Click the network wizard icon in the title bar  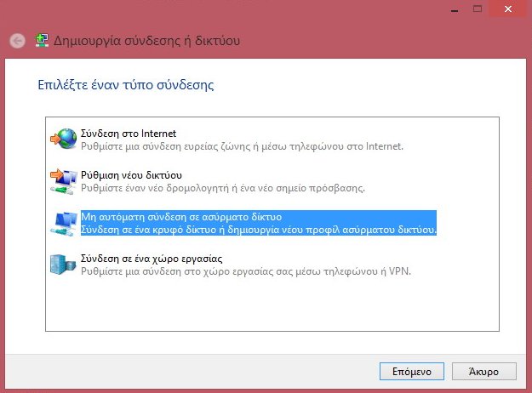pos(42,41)
